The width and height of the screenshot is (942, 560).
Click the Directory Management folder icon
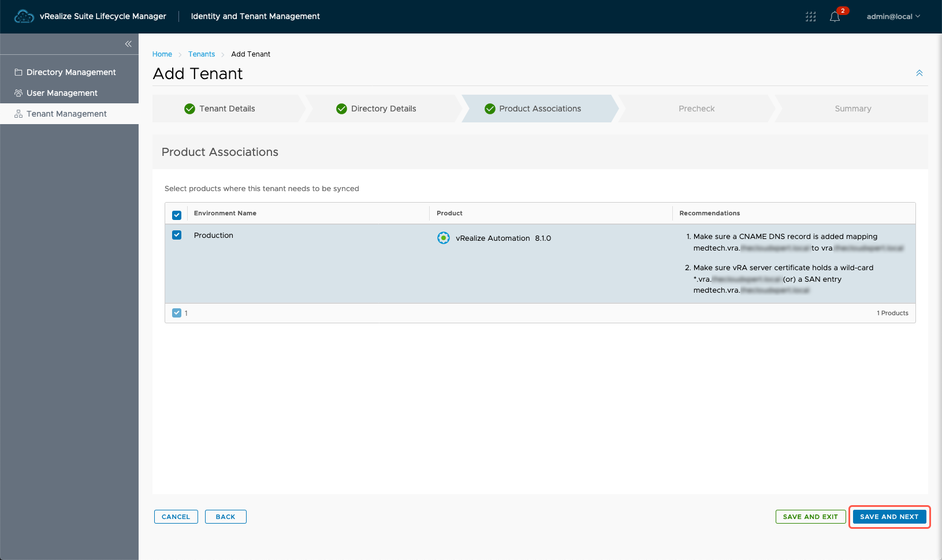[x=18, y=72]
